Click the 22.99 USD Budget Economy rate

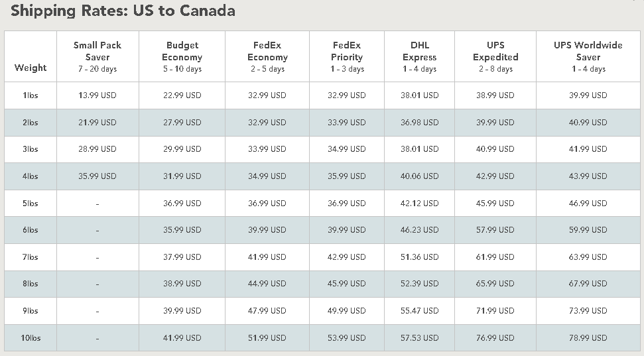[182, 95]
